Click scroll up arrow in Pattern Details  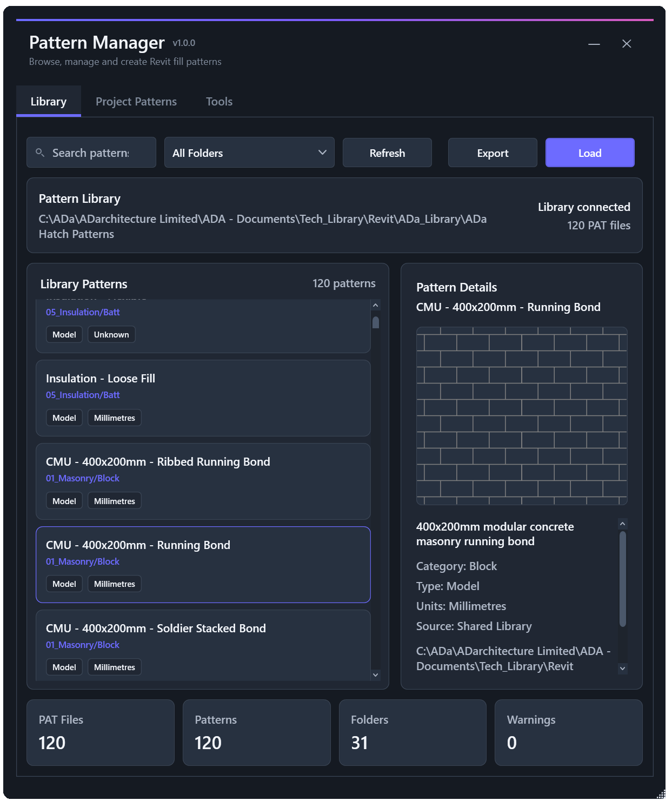tap(623, 524)
